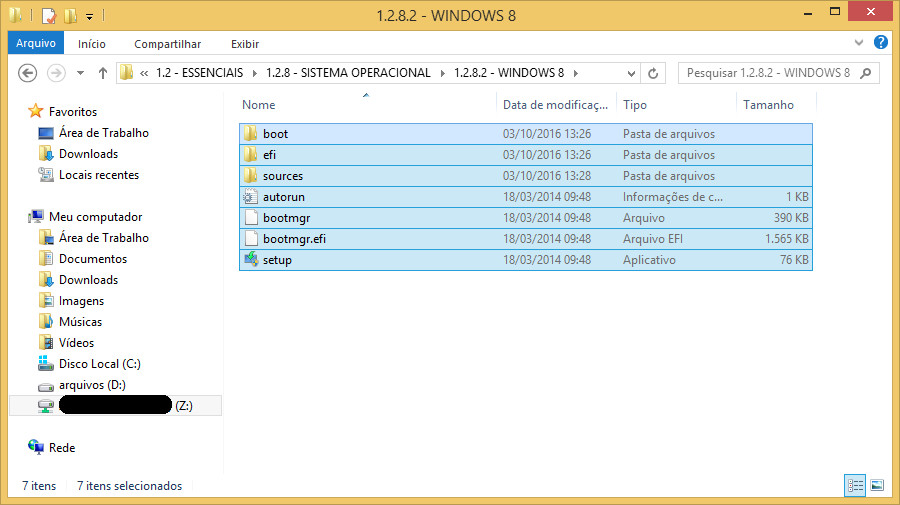Viewport: 900px width, 505px height.
Task: Select the bootmgr file icon
Action: (x=250, y=217)
